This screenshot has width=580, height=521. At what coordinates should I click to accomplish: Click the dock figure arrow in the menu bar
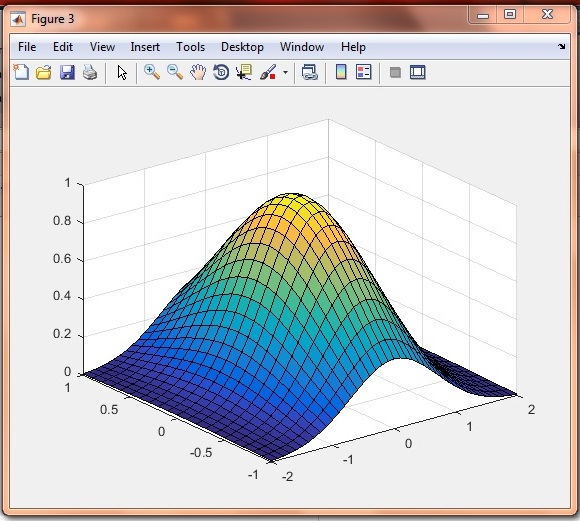click(562, 47)
